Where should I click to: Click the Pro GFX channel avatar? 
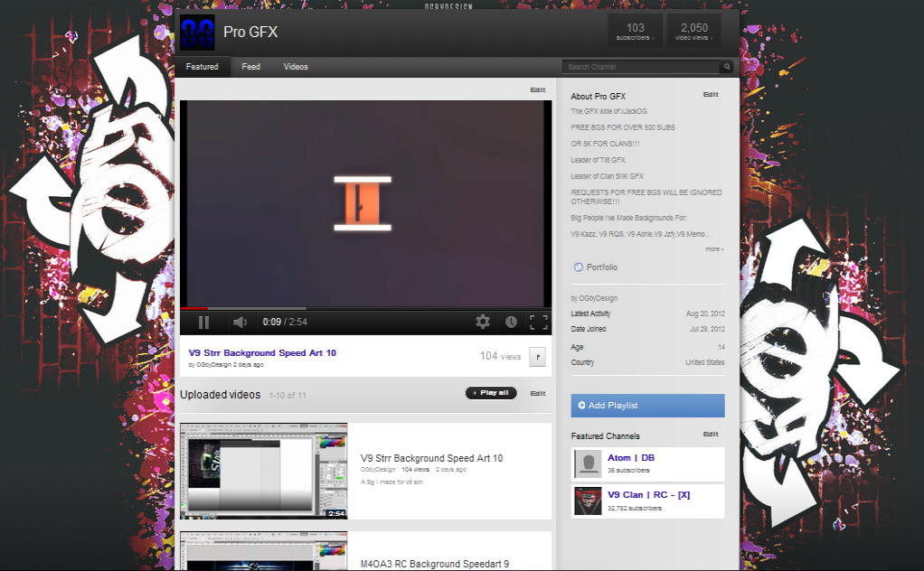pyautogui.click(x=197, y=33)
